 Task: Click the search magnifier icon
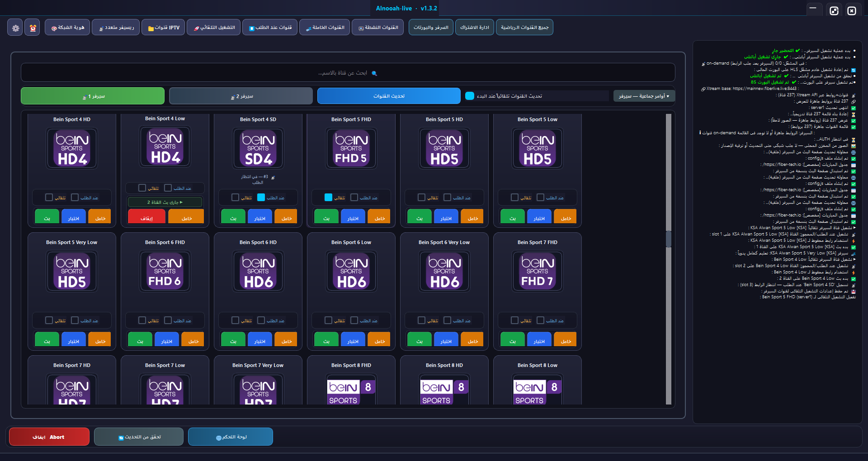point(374,73)
